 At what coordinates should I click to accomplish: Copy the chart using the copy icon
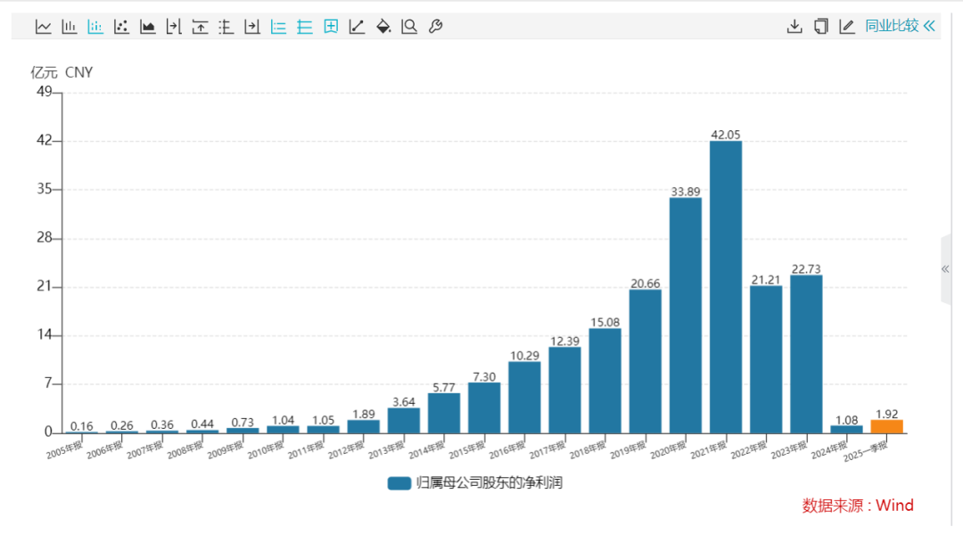tap(820, 27)
